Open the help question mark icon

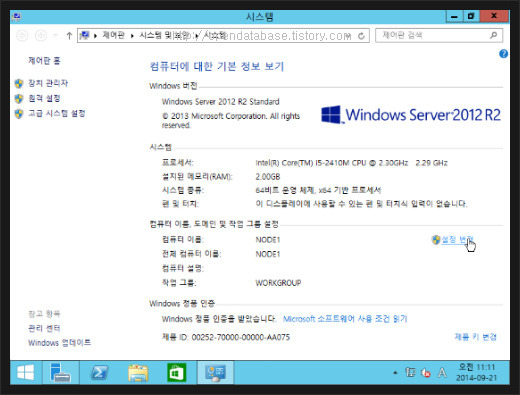[x=503, y=54]
